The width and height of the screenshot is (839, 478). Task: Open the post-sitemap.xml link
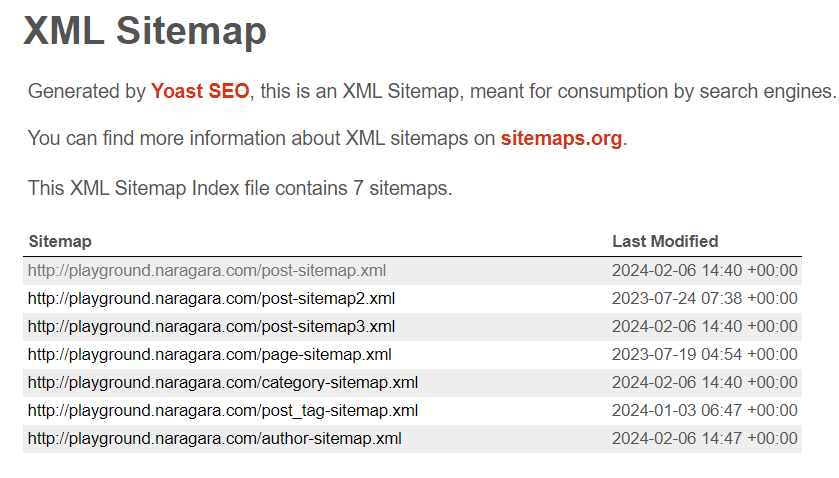(x=207, y=270)
